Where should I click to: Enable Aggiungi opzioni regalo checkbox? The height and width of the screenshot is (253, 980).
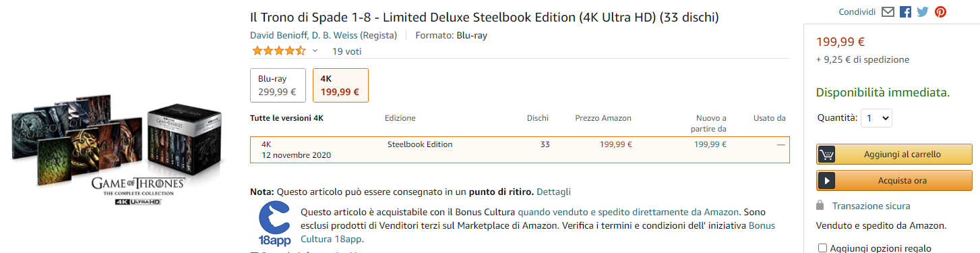tap(822, 248)
